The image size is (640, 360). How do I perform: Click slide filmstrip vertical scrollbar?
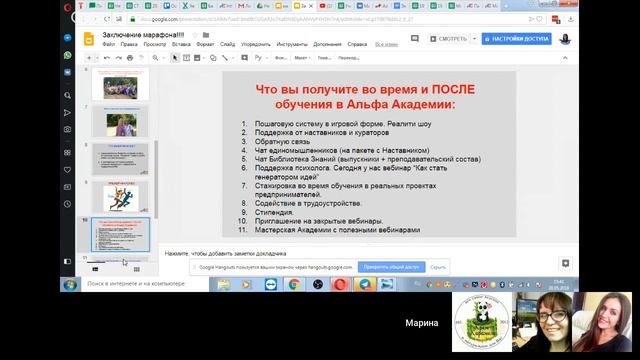(x=156, y=180)
